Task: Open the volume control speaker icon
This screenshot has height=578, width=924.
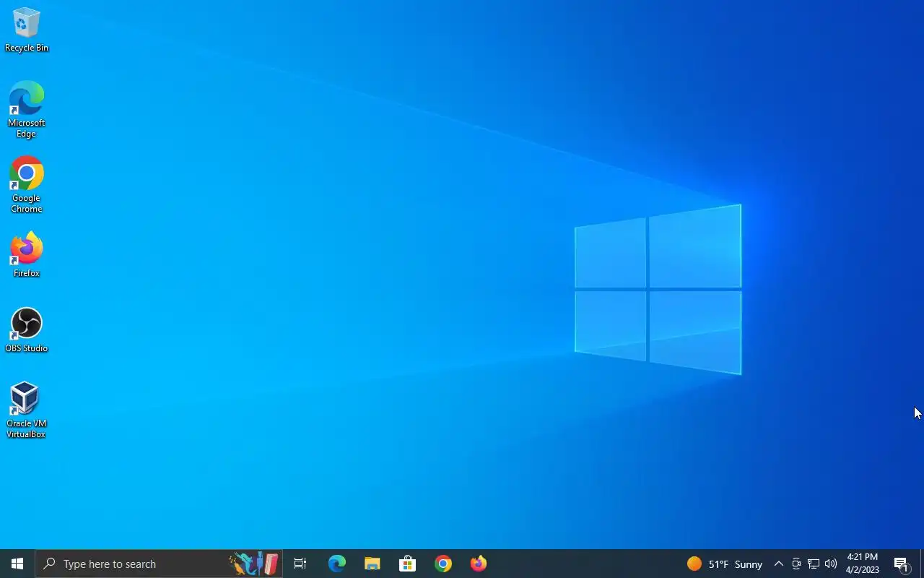Action: (x=830, y=564)
